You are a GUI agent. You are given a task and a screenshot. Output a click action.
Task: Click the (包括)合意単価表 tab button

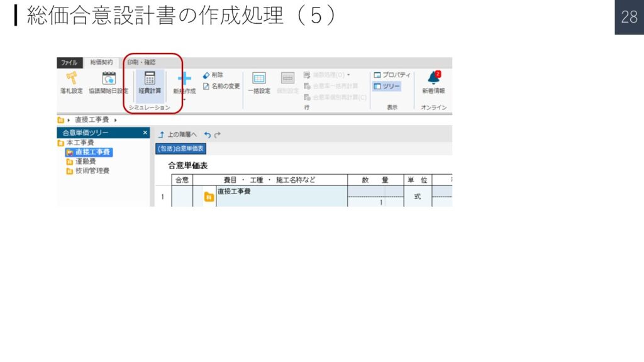[x=181, y=149]
